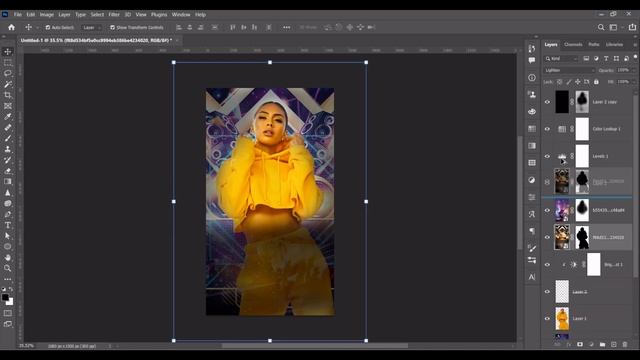Select the Brush tool
Image resolution: width=640 pixels, height=360 pixels.
click(8, 138)
